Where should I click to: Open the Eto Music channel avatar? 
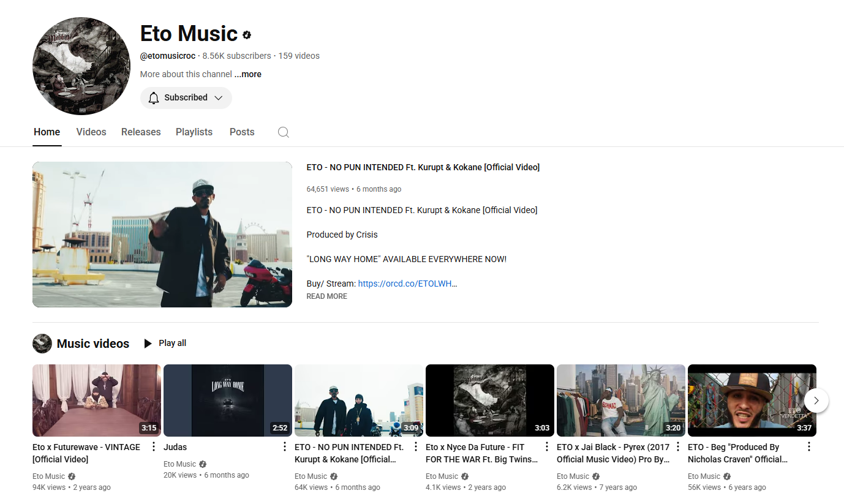(x=81, y=66)
